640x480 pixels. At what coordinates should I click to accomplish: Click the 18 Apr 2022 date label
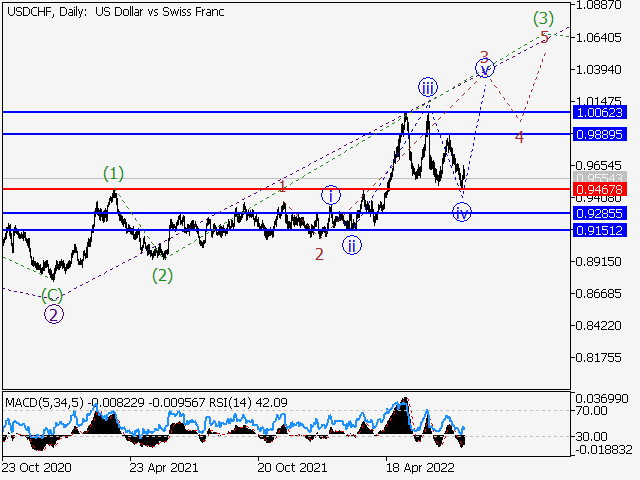tap(420, 467)
